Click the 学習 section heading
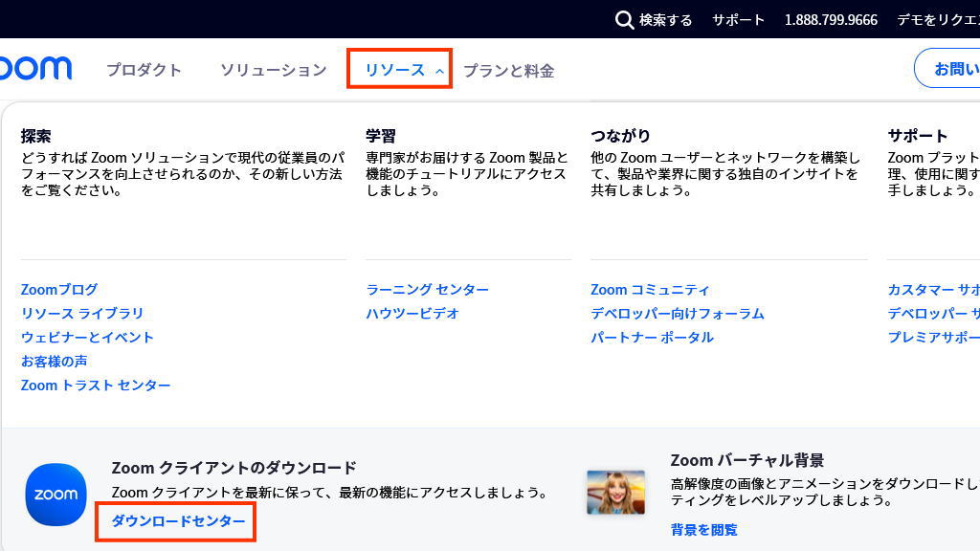This screenshot has width=980, height=551. (x=381, y=136)
